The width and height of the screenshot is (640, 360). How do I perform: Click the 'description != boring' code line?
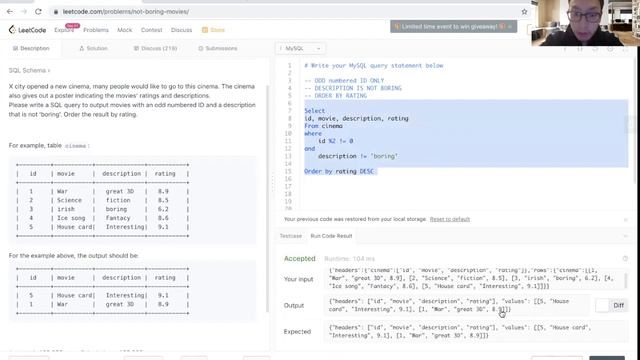coord(358,156)
